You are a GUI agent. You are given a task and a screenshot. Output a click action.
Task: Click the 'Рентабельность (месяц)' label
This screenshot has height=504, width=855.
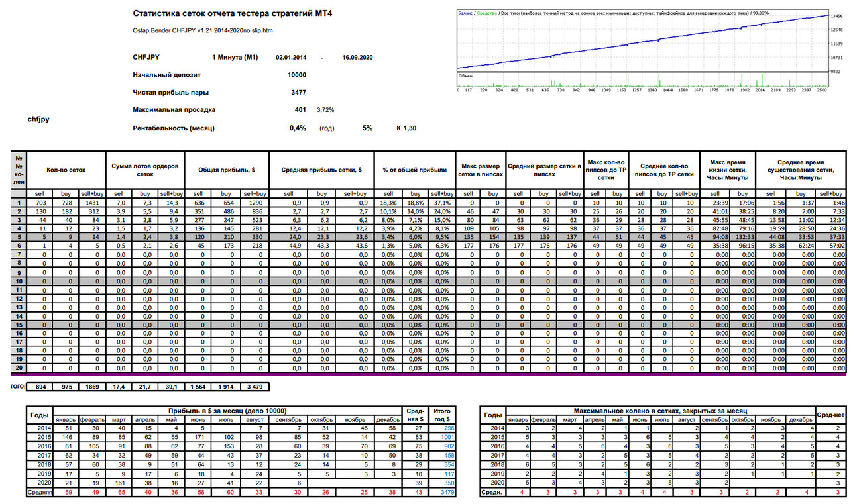(x=174, y=128)
